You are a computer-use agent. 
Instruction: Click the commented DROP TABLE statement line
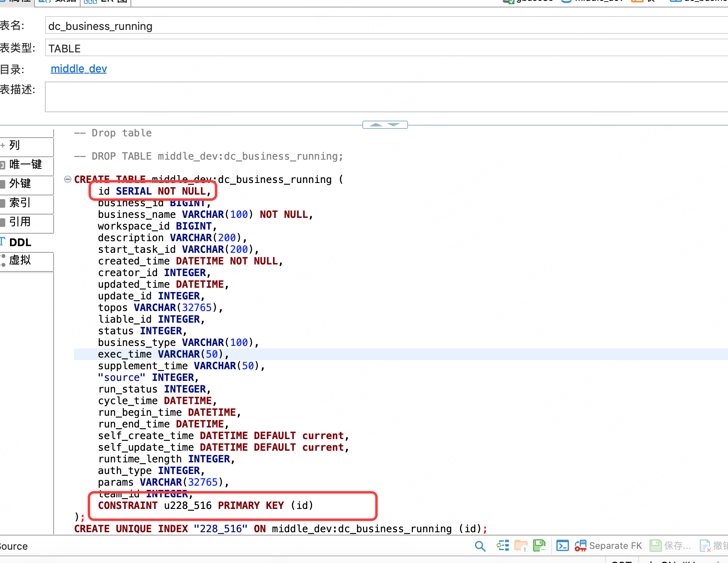[x=209, y=156]
